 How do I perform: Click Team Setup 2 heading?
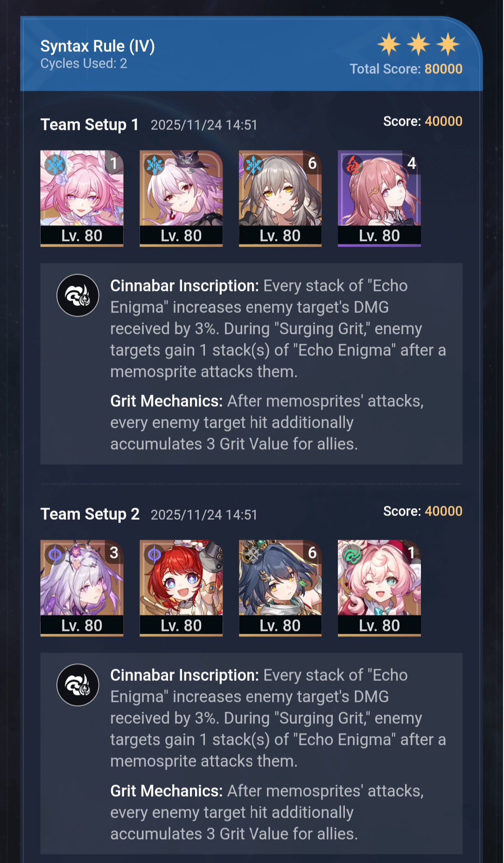pyautogui.click(x=90, y=514)
